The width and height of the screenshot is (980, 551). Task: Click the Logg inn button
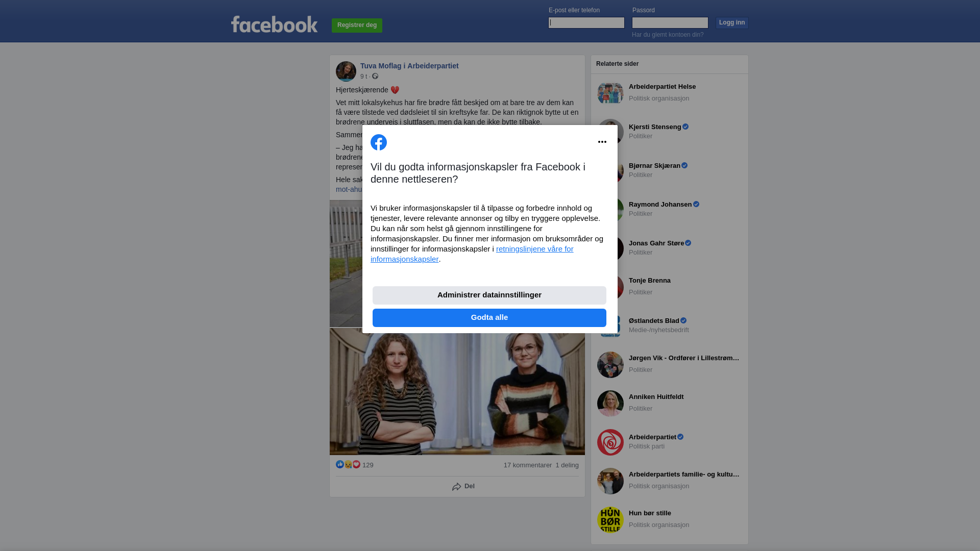(732, 23)
